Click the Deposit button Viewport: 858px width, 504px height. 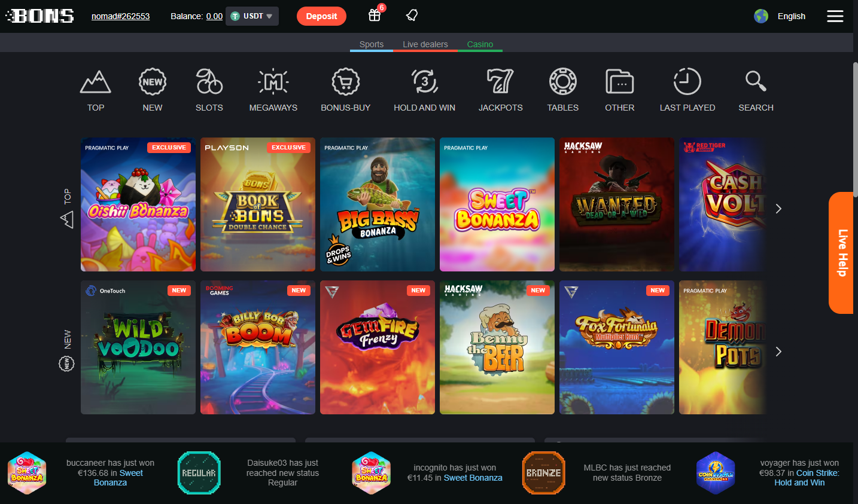tap(321, 16)
